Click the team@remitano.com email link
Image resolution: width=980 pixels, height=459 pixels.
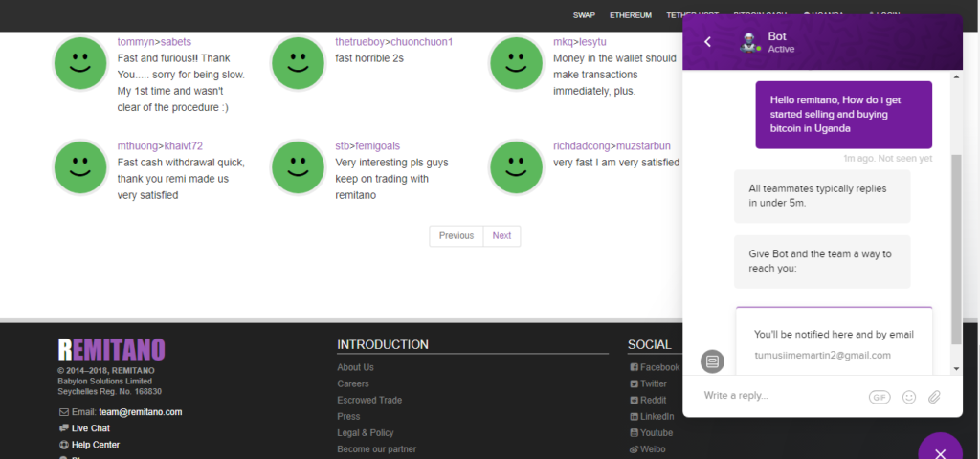tap(141, 412)
